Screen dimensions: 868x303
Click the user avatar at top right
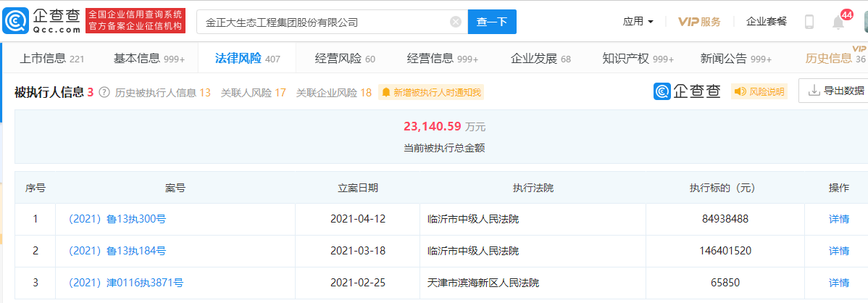pyautogui.click(x=865, y=22)
